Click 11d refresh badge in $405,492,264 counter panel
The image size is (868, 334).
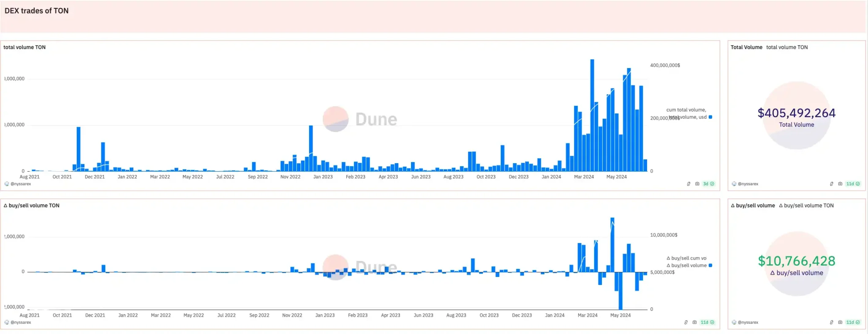pyautogui.click(x=852, y=184)
